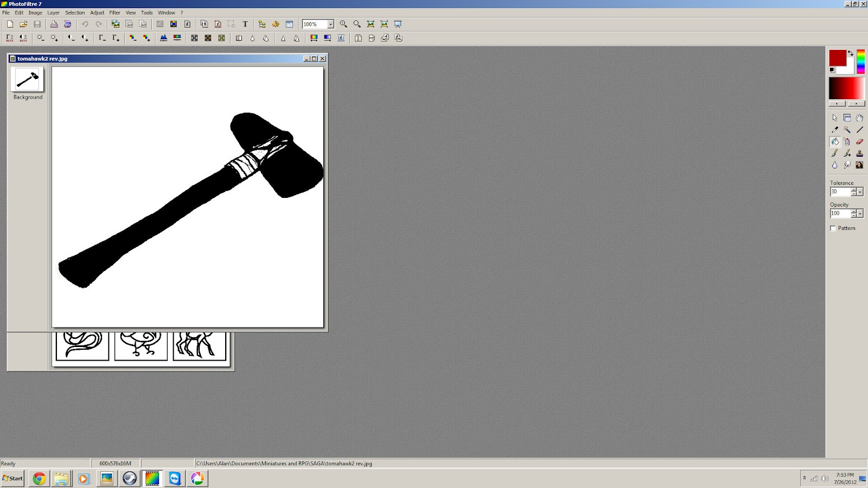Select the Magic wand tool
Screen dimensions: 868x488
point(847,130)
